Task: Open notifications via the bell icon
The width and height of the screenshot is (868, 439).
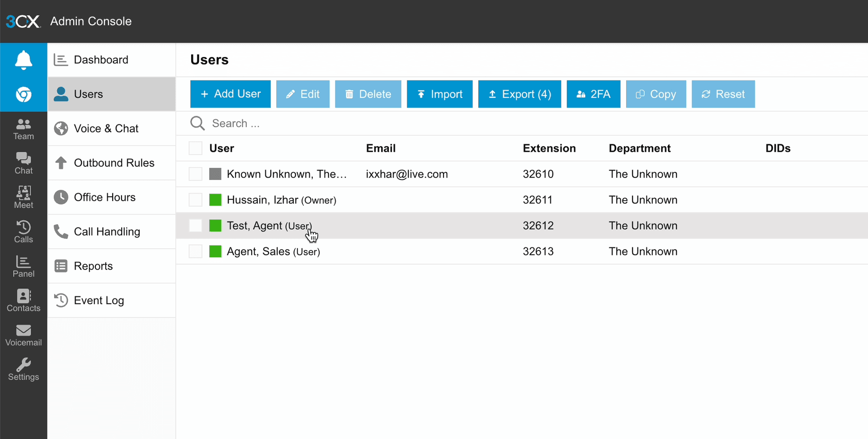Action: (x=23, y=60)
